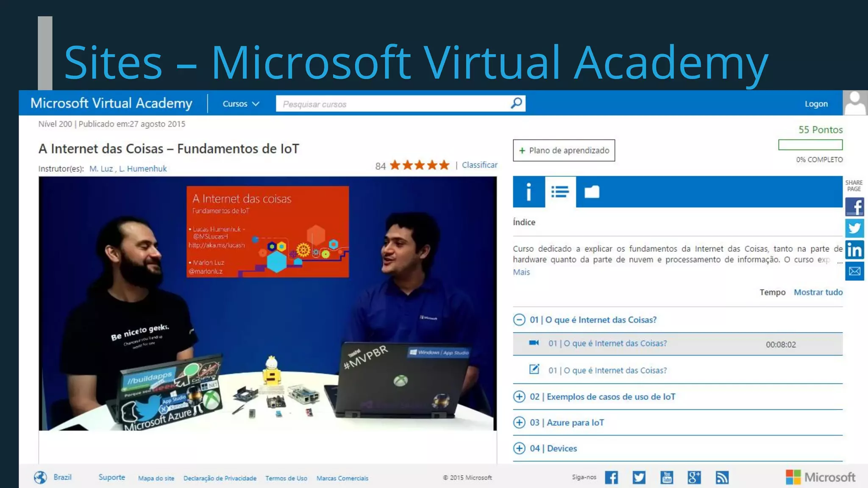Open instructor L. Humenhuk profile
The height and width of the screenshot is (488, 868).
coord(143,169)
